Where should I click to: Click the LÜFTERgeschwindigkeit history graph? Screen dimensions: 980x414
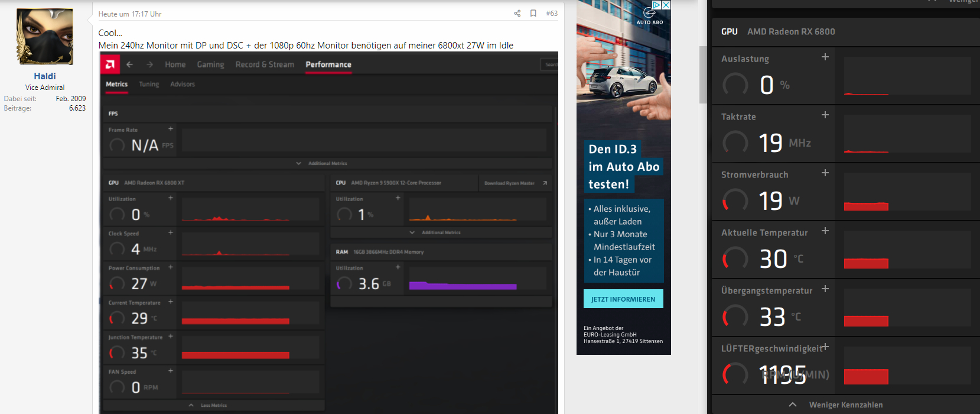click(x=907, y=366)
